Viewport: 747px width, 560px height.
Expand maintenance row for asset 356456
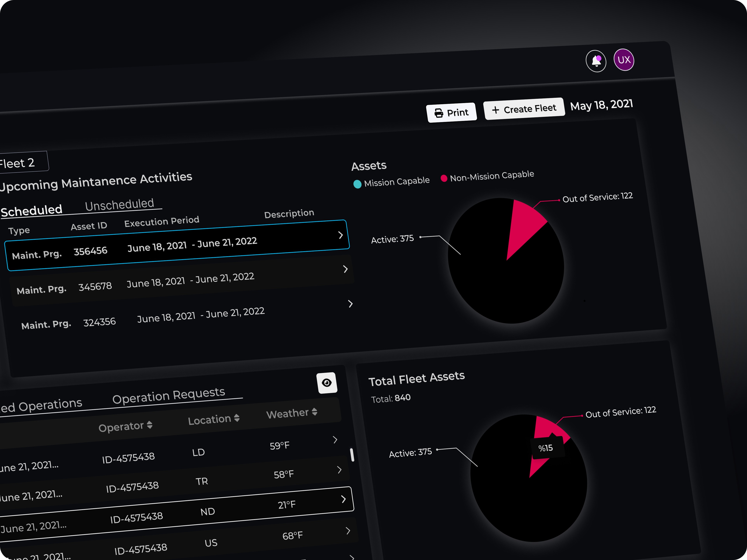[x=340, y=235]
